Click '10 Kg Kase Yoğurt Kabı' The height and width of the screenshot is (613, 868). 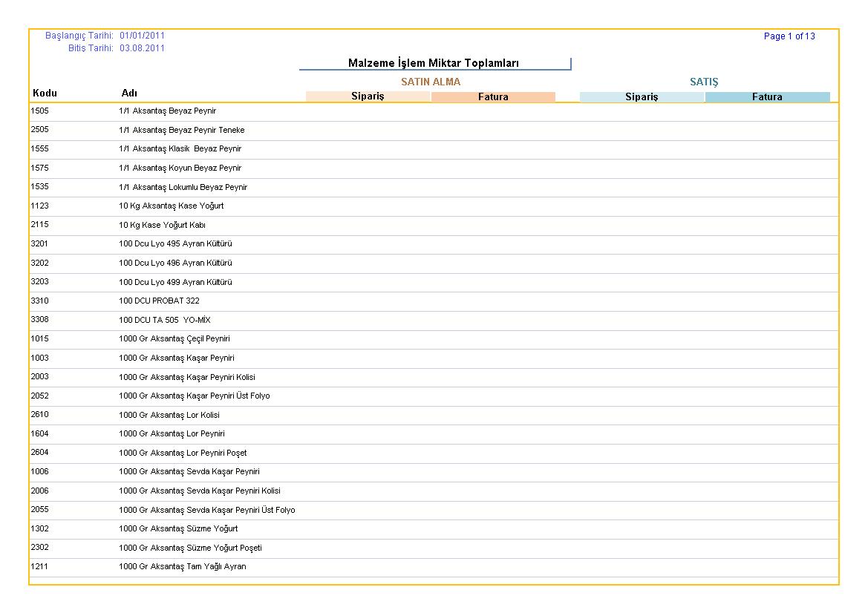coord(162,225)
